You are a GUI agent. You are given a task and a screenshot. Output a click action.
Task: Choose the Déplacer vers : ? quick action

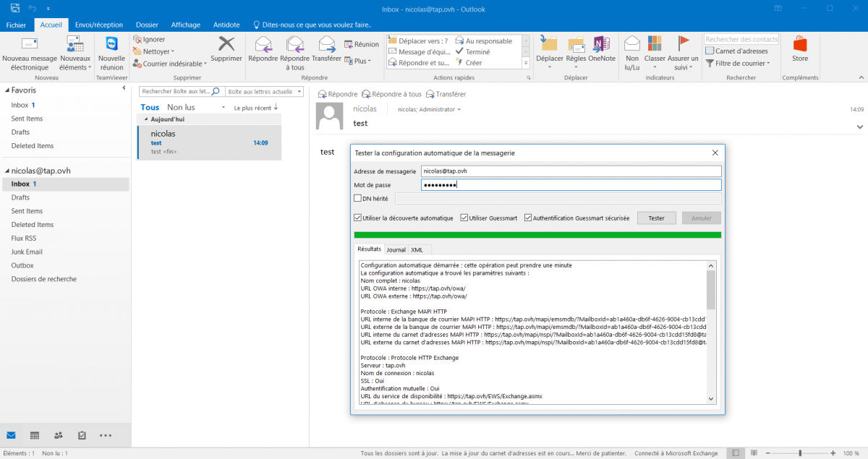[x=418, y=41]
